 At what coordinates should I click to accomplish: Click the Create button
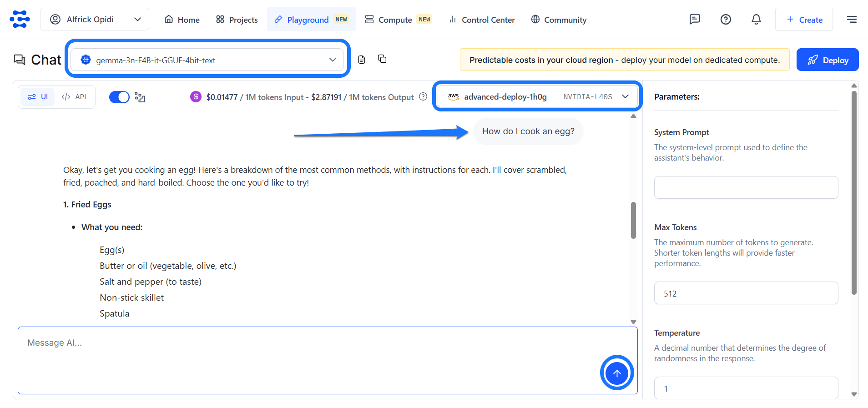point(804,19)
